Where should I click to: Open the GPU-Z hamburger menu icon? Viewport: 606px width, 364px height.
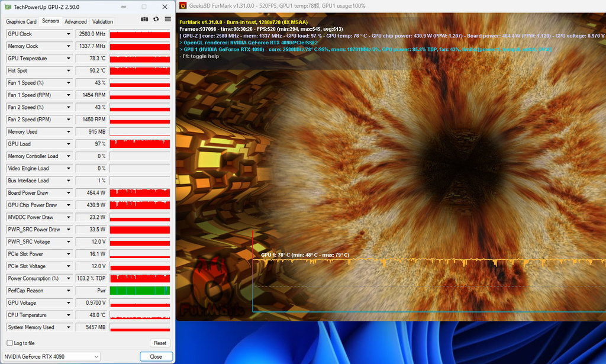pos(167,19)
